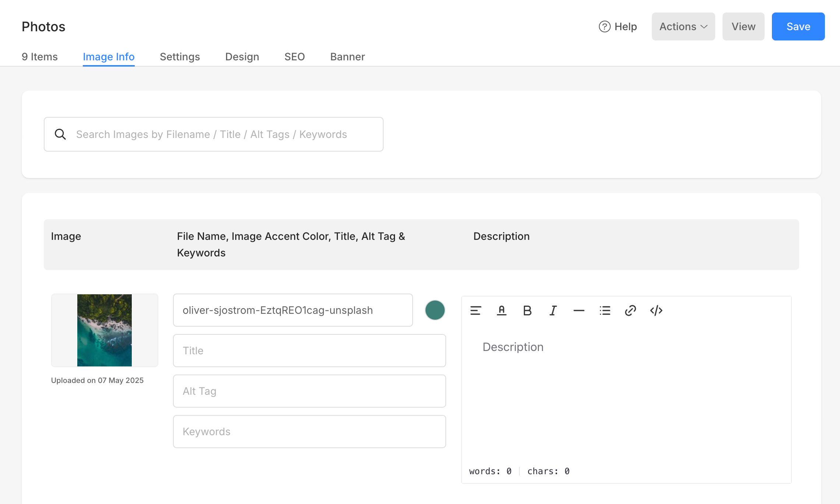Toggle italic formatting in description editor
840x504 pixels.
coord(553,310)
